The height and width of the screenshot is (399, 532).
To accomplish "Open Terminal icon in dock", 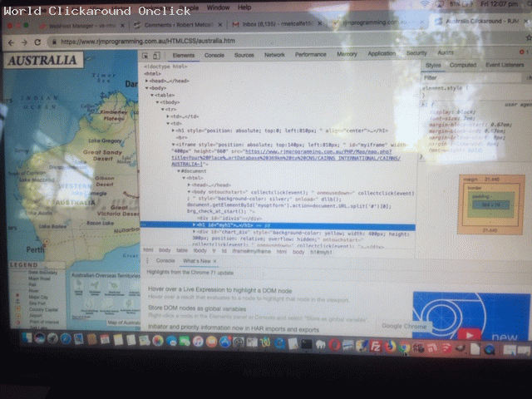I will (x=307, y=344).
